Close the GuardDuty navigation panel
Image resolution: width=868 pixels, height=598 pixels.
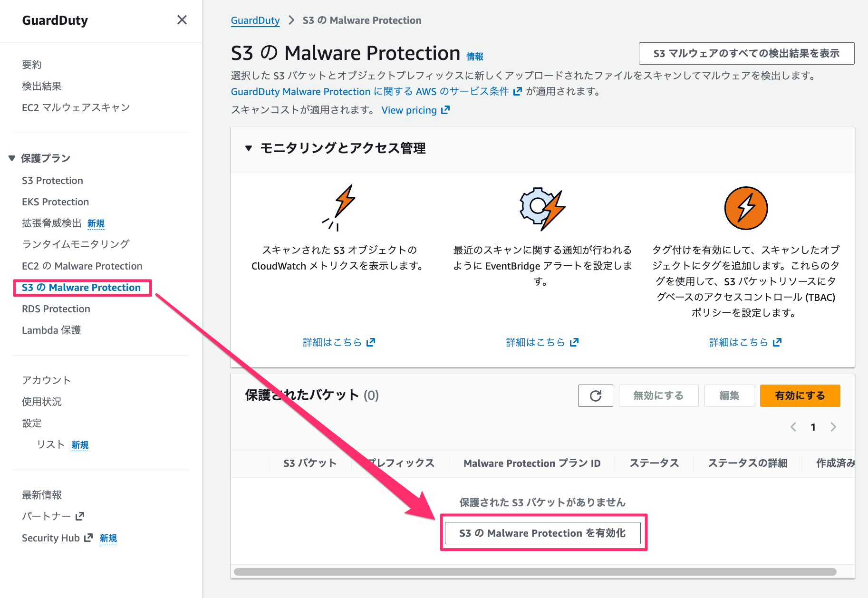tap(182, 20)
